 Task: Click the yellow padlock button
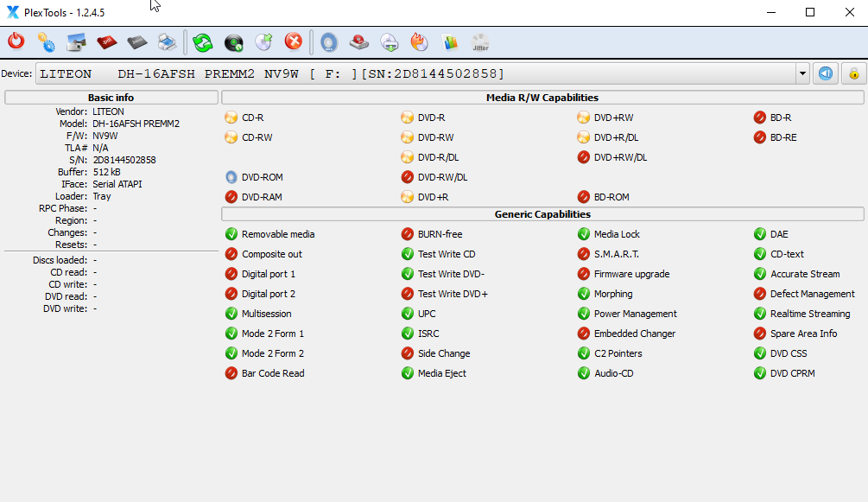[x=854, y=73]
